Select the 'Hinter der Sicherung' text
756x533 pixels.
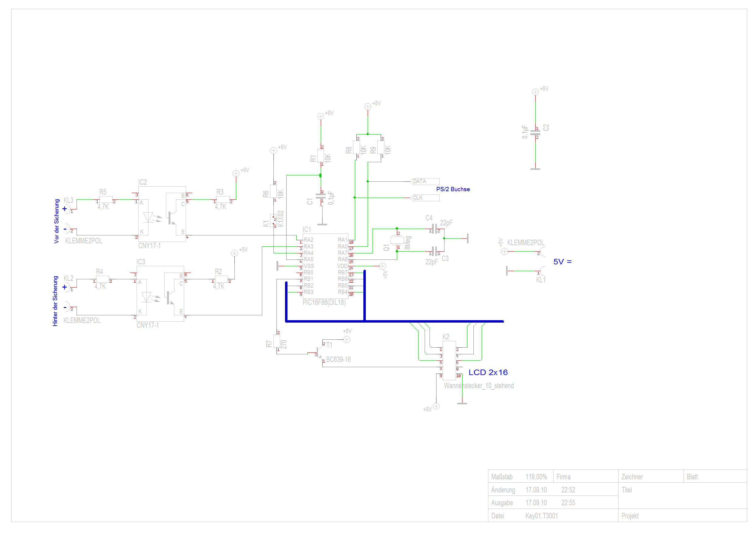pyautogui.click(x=55, y=301)
